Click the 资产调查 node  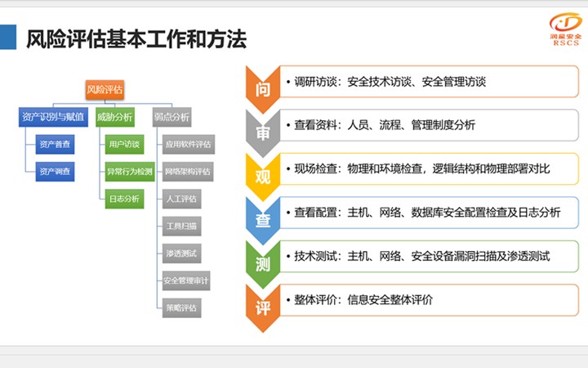click(x=56, y=172)
